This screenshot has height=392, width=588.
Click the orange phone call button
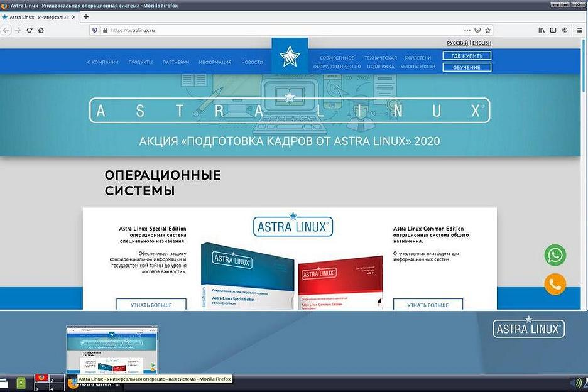(555, 284)
